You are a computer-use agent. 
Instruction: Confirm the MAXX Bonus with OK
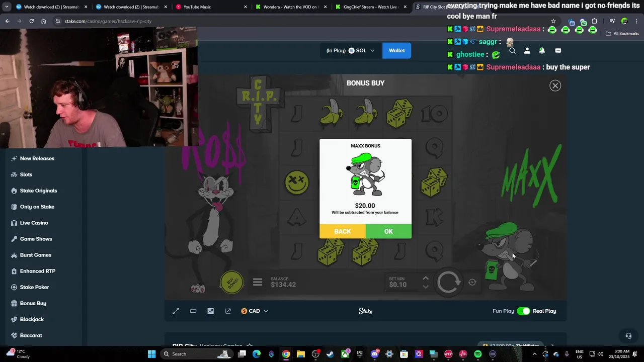coord(388,231)
